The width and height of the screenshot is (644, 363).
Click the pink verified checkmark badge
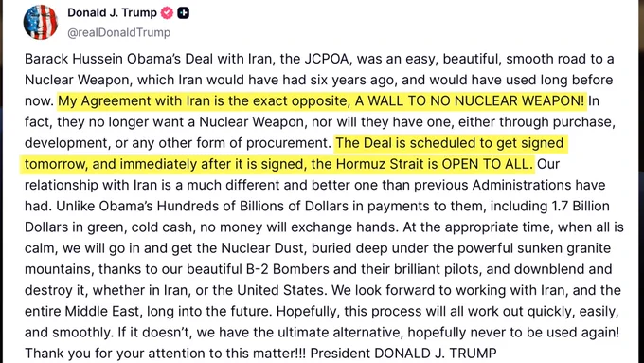(x=167, y=13)
